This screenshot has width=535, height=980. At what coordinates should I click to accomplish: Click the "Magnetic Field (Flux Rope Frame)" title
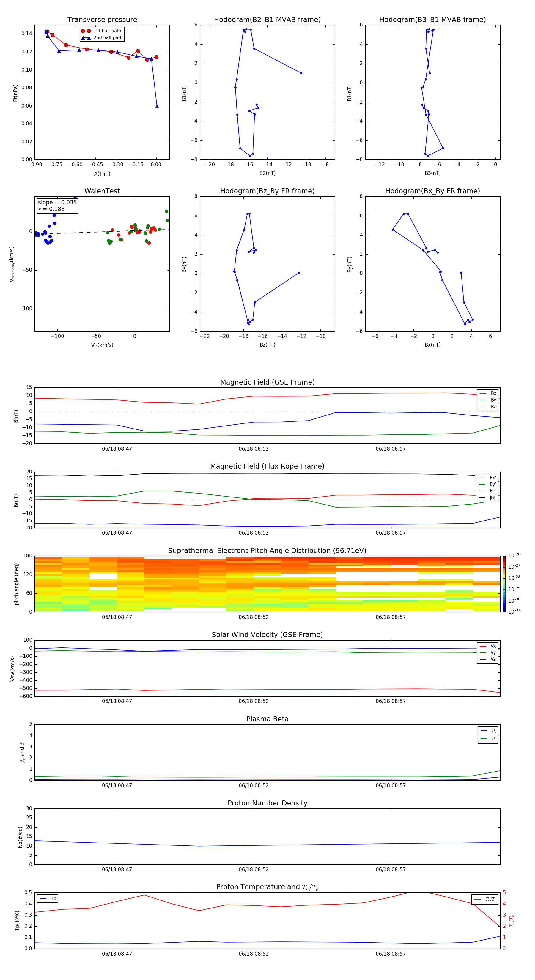(267, 467)
